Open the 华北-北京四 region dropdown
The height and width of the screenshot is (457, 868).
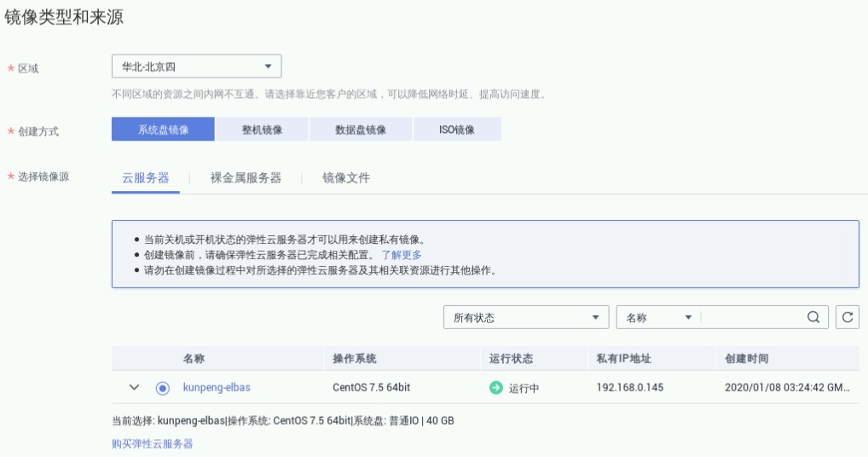coord(196,67)
